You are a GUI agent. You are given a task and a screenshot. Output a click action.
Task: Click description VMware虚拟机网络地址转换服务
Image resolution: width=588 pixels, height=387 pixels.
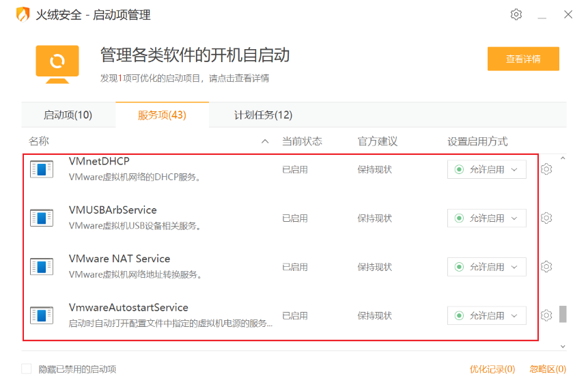[x=135, y=274]
